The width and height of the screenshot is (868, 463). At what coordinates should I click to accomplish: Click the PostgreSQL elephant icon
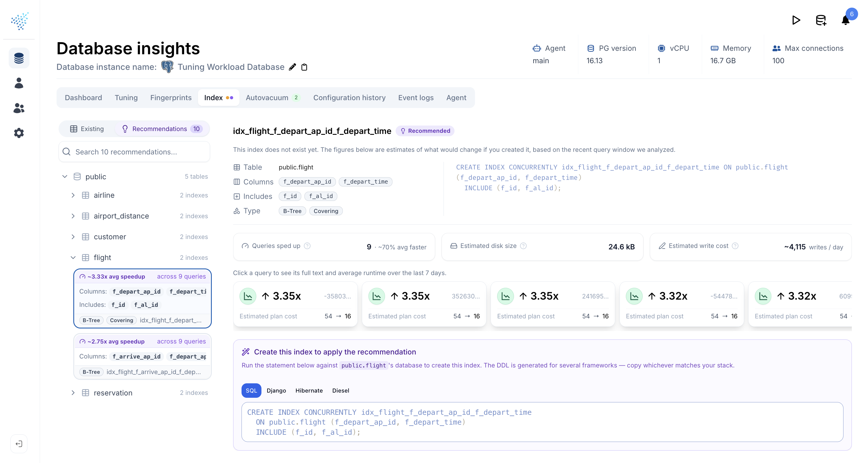click(x=167, y=67)
